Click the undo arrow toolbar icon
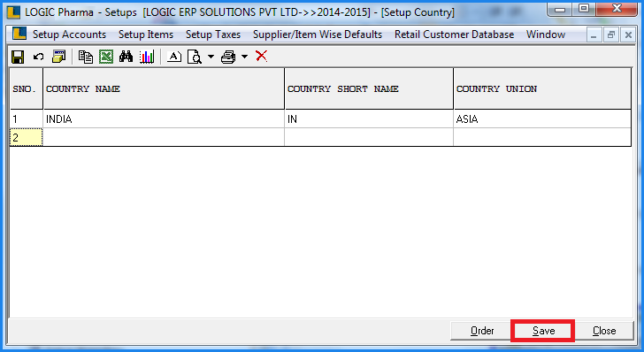This screenshot has width=644, height=352. 38,57
